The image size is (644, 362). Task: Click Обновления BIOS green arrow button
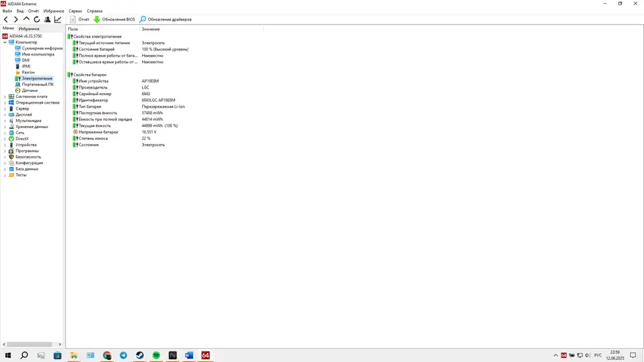(114, 19)
